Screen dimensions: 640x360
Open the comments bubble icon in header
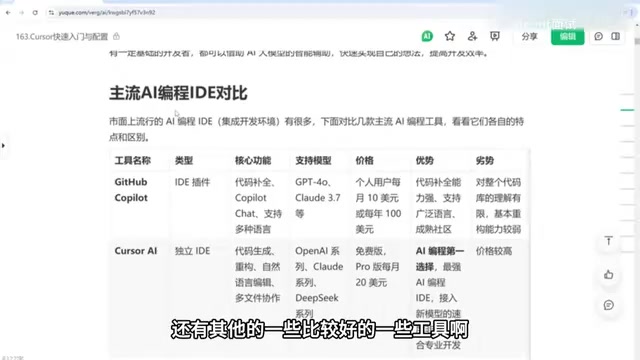[598, 36]
